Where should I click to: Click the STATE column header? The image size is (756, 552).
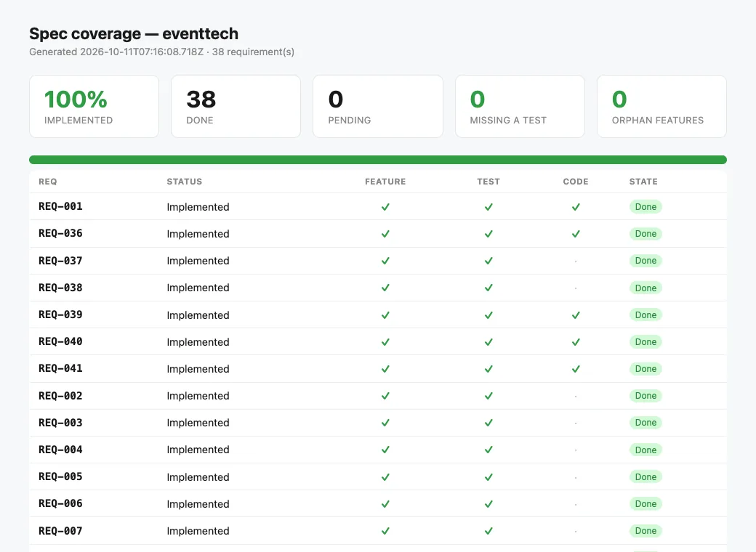pyautogui.click(x=643, y=182)
